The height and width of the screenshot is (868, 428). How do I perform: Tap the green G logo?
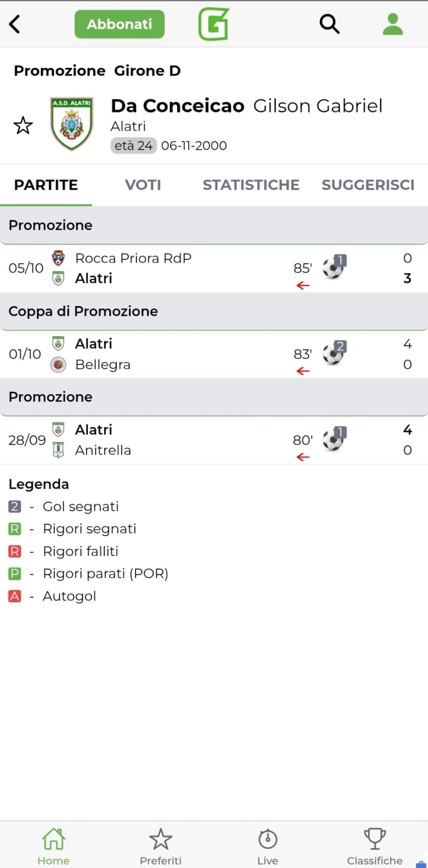coord(214,24)
